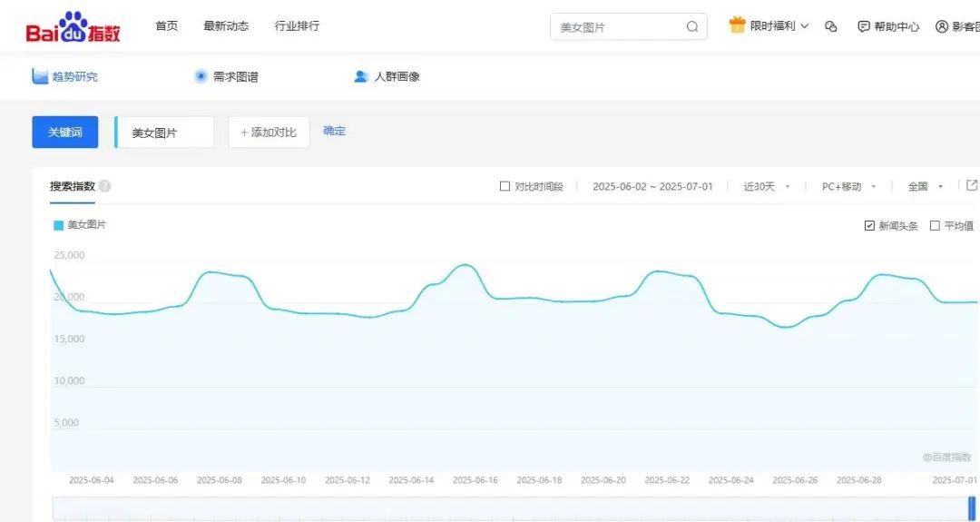
Task: Click the search magnifier icon
Action: [692, 27]
